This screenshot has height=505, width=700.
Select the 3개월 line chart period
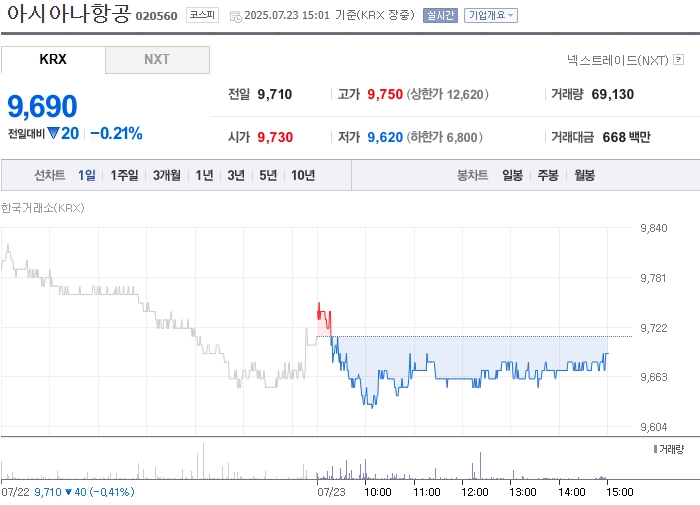click(167, 175)
